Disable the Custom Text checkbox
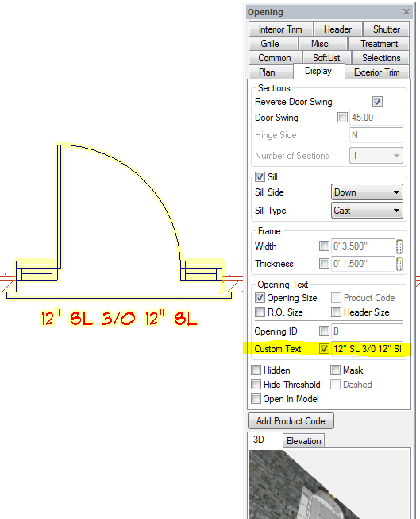 pos(324,349)
